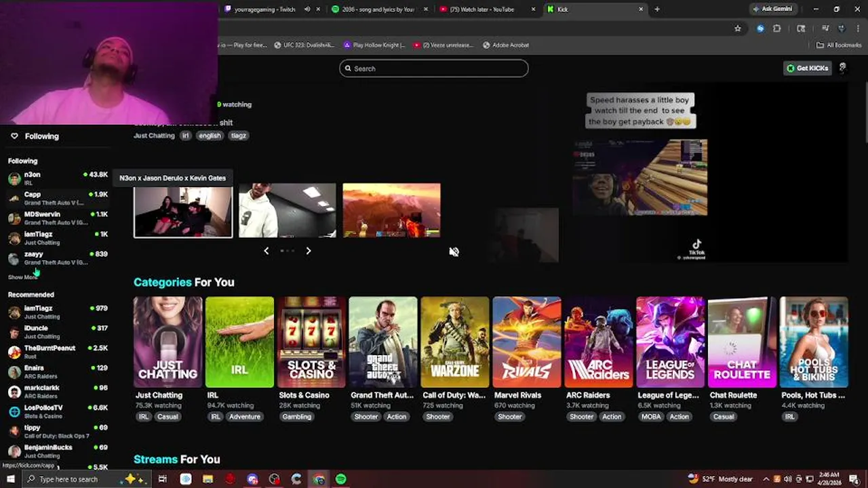
Task: Open Windows Start menu
Action: 10,479
